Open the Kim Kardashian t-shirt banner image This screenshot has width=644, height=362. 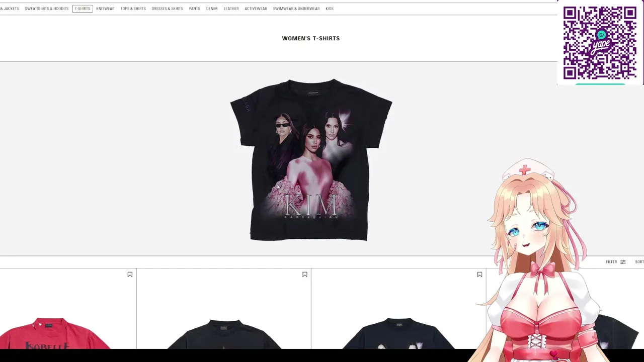310,160
